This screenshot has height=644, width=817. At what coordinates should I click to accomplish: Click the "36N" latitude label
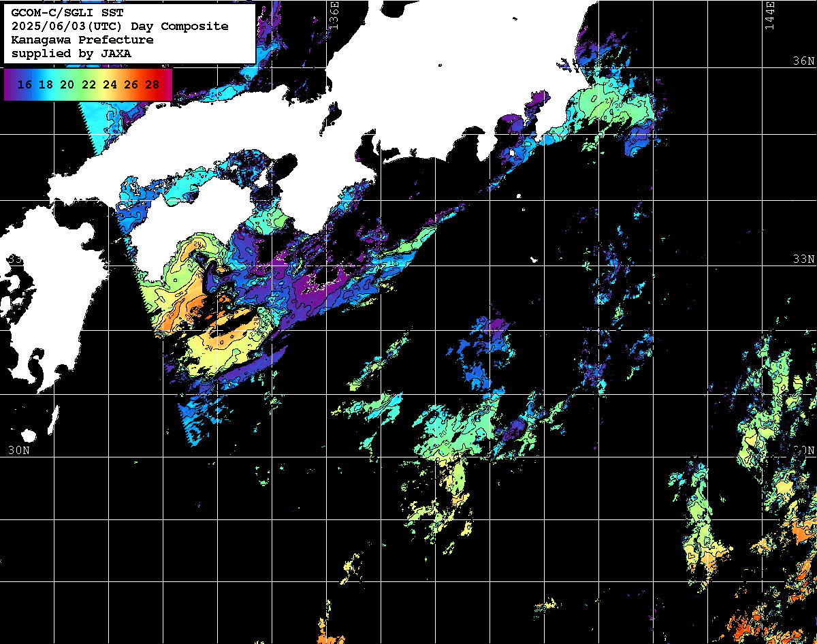(x=803, y=61)
